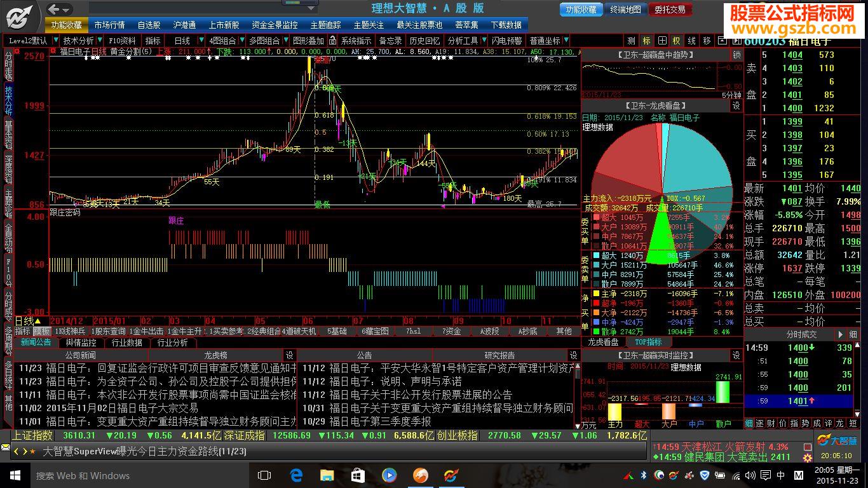Click the cyan 超大 buy-order legend swatch
The width and height of the screenshot is (868, 488).
pos(596,255)
